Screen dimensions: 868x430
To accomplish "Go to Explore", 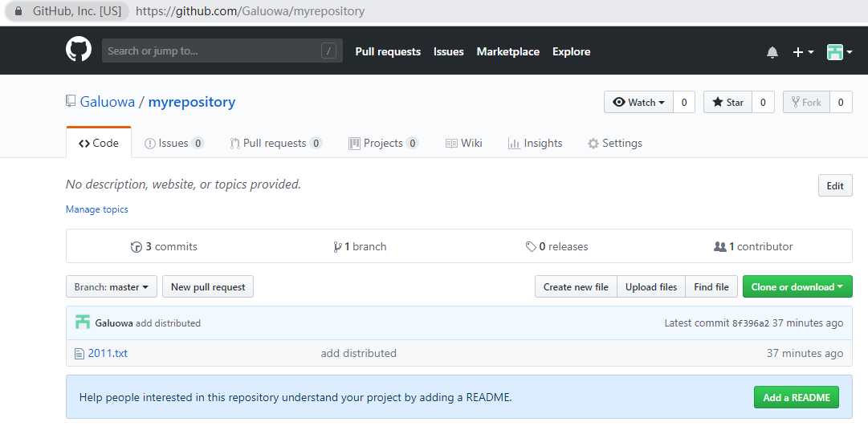I will pyautogui.click(x=571, y=51).
